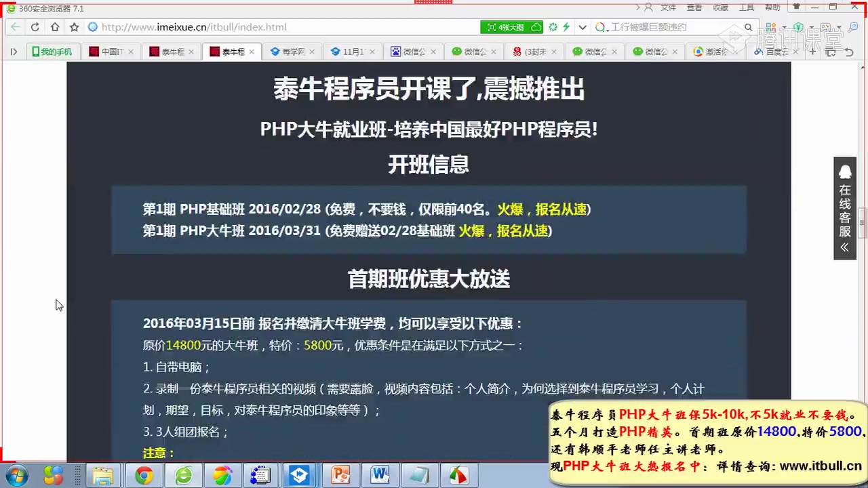Click the 在线客服 customer service widget
Image resolution: width=868 pixels, height=488 pixels.
pos(845,209)
